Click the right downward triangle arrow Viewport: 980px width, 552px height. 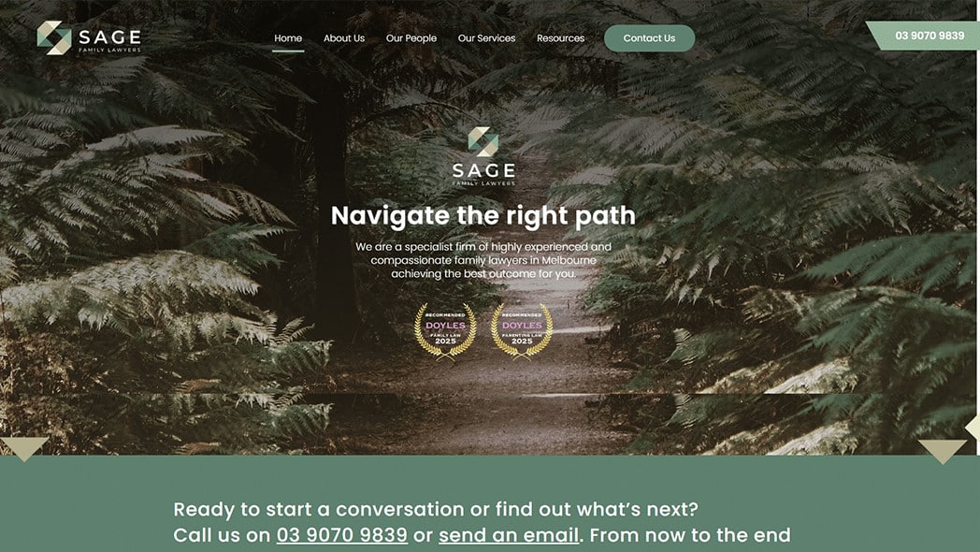tap(943, 451)
